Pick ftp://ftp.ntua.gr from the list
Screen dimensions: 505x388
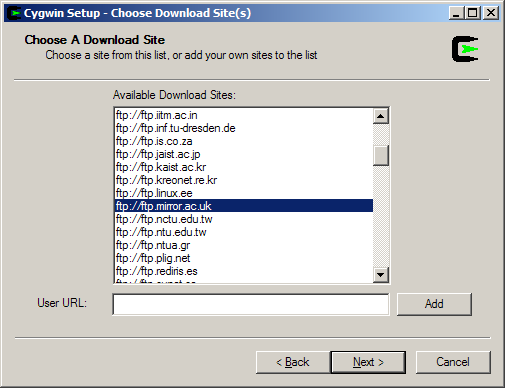point(244,245)
